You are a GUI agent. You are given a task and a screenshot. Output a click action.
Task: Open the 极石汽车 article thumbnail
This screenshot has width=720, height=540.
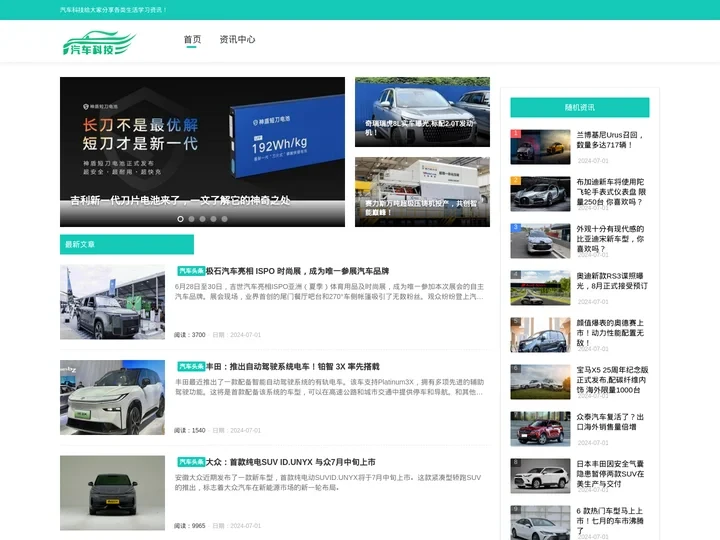pos(112,302)
